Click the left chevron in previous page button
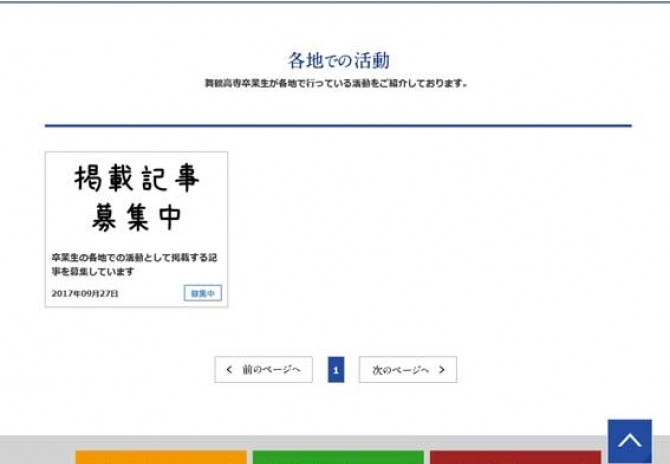 pos(229,370)
